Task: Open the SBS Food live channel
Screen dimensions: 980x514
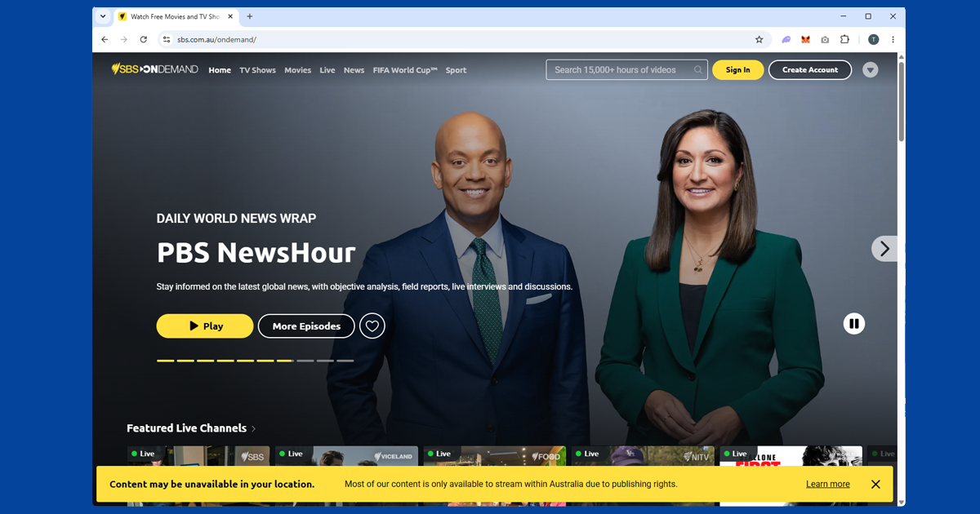Action: pos(494,456)
